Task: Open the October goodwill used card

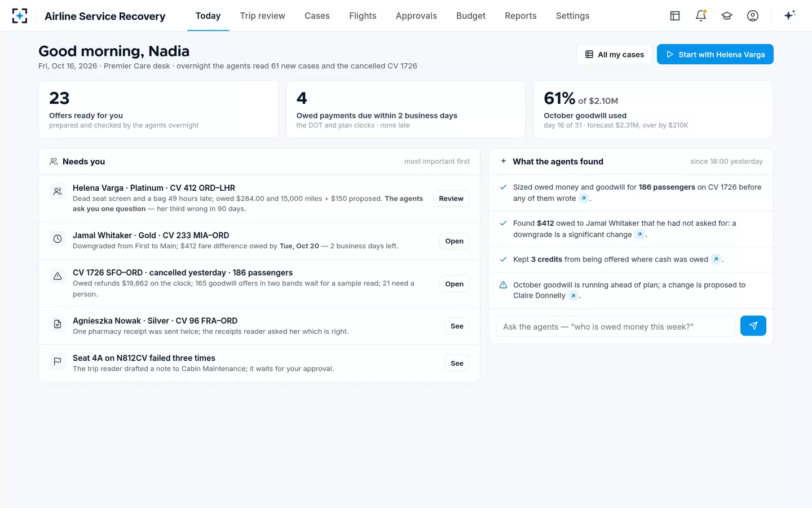Action: [x=653, y=110]
